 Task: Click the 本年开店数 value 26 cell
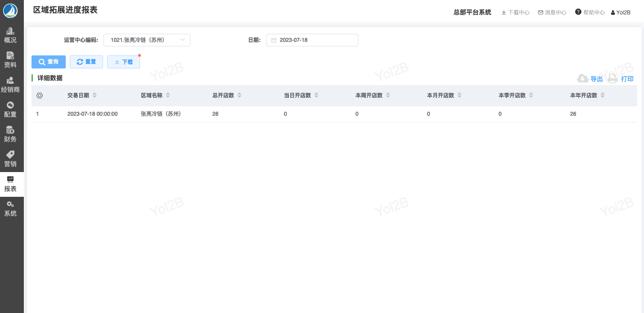click(573, 114)
